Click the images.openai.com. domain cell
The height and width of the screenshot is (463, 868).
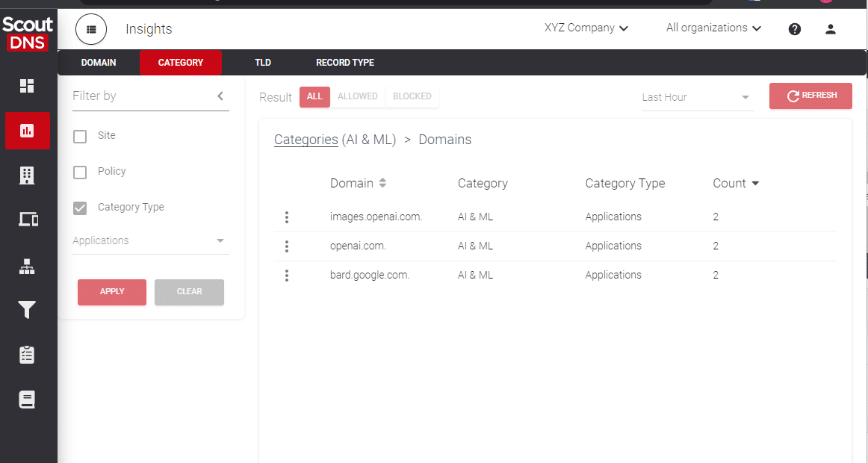(376, 217)
